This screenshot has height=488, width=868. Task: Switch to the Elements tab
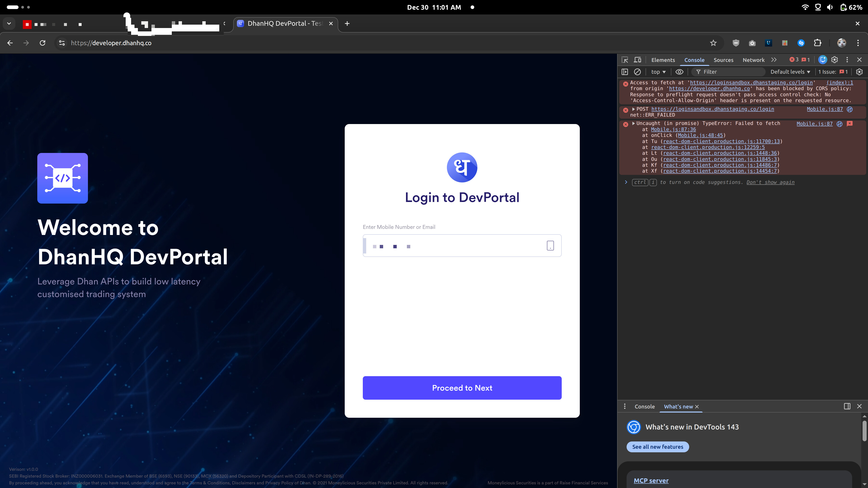point(663,60)
